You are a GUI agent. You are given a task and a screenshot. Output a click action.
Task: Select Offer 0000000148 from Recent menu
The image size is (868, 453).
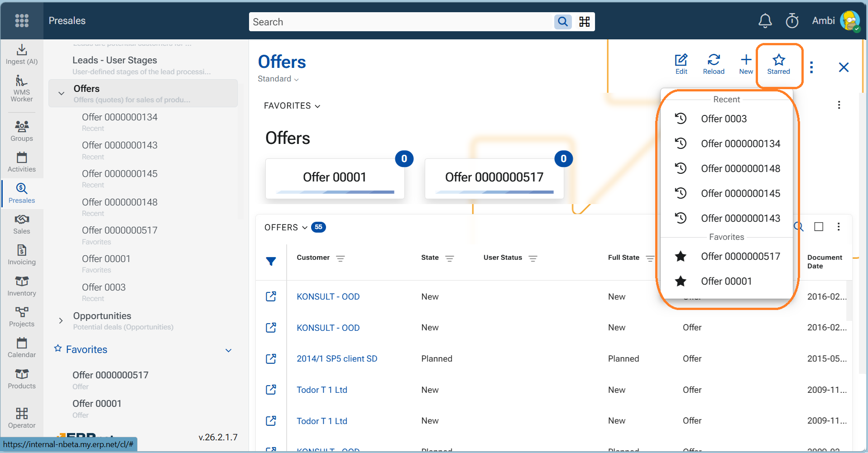pos(740,168)
